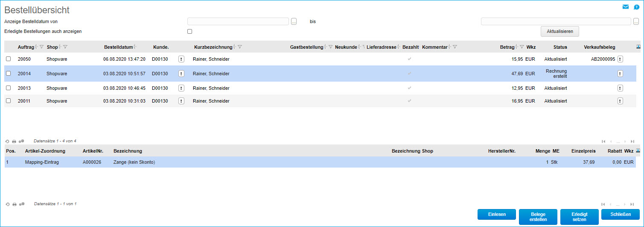Click the Aktualisieren button
This screenshot has height=227, width=644.
tap(559, 31)
